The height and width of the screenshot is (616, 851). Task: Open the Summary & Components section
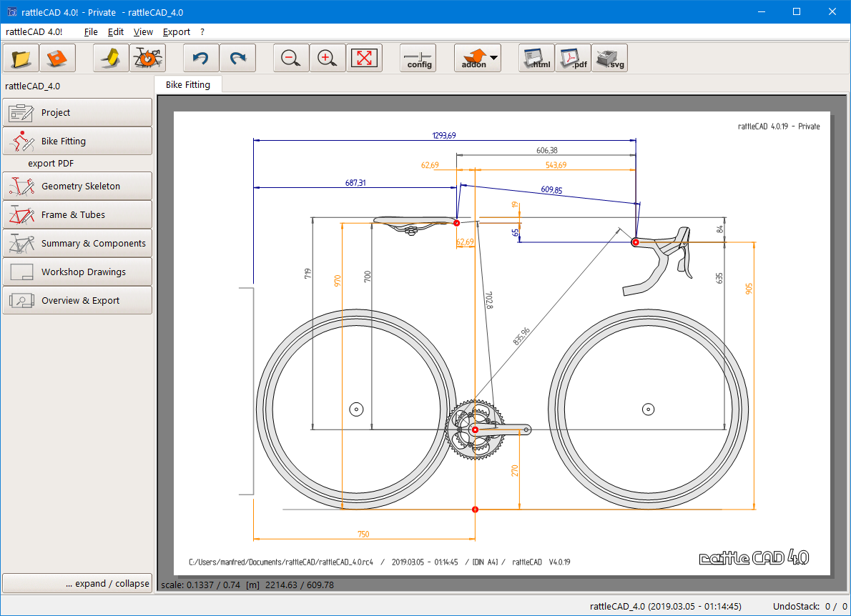[x=77, y=244]
